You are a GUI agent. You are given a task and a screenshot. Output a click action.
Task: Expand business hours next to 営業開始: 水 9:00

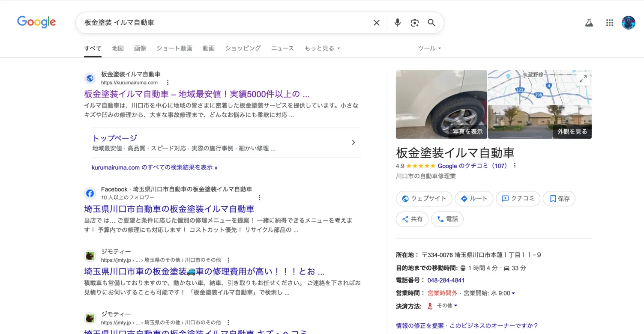click(x=513, y=293)
